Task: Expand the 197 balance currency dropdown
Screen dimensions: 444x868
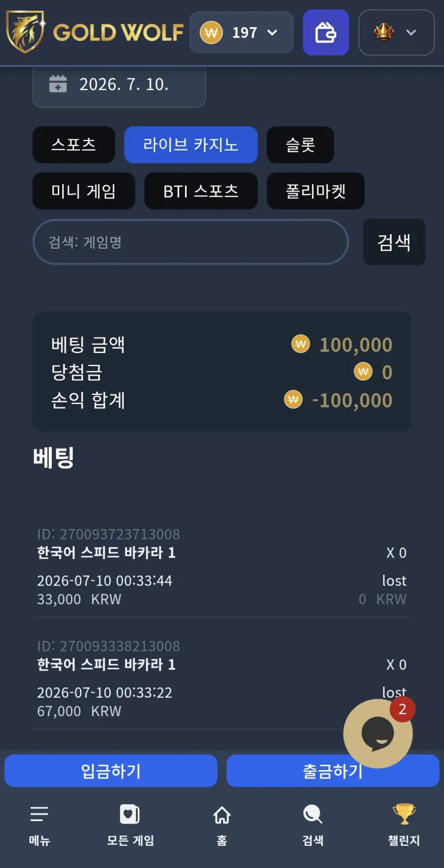Action: click(x=241, y=32)
